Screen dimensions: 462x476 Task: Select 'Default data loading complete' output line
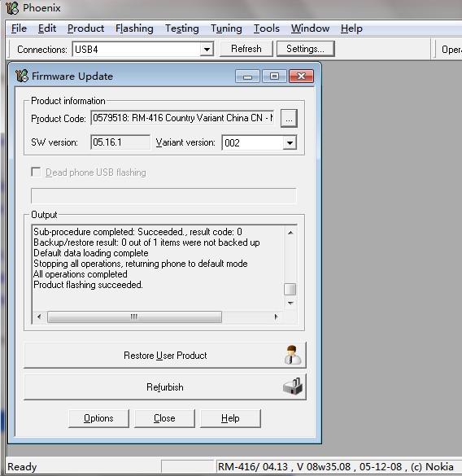click(x=91, y=253)
